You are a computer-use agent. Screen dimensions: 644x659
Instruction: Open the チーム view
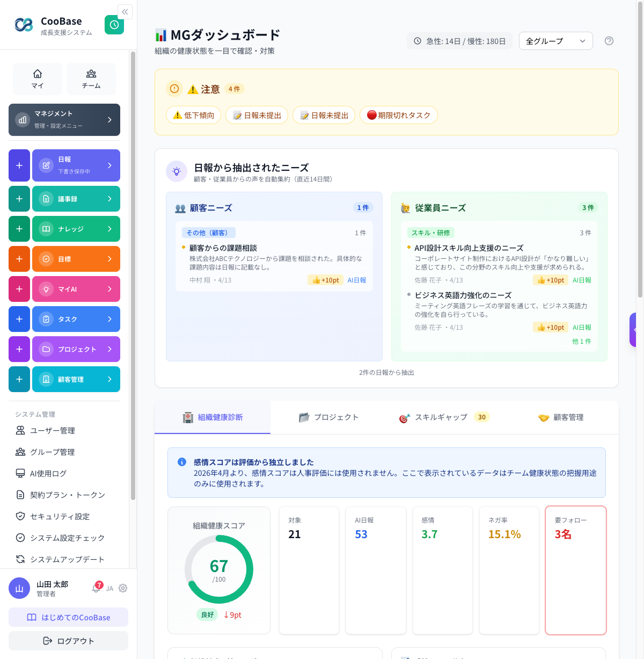[91, 78]
